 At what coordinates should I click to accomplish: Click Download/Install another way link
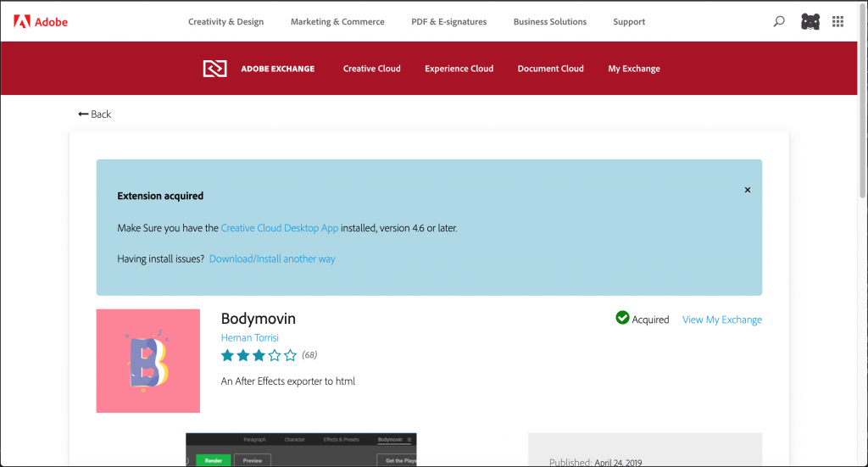point(272,259)
